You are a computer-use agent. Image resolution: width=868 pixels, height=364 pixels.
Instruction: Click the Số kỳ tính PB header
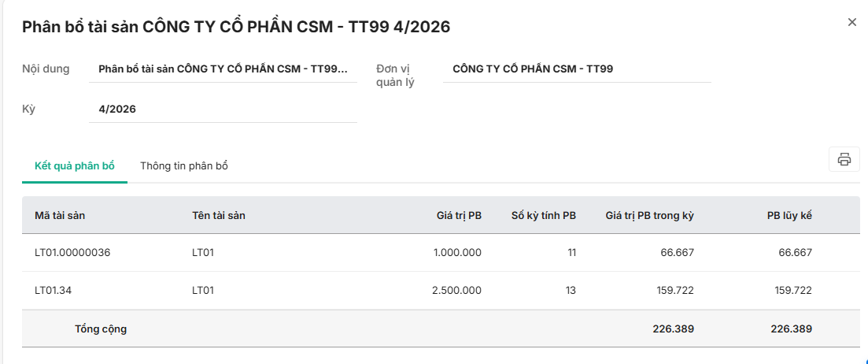543,216
